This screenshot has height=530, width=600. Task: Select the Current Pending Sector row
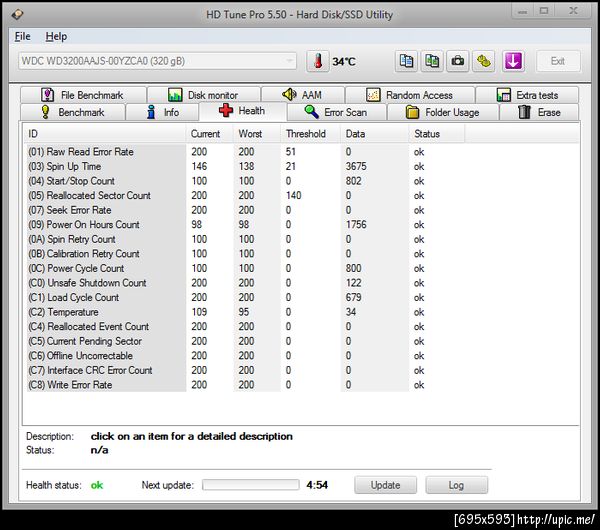coord(245,341)
